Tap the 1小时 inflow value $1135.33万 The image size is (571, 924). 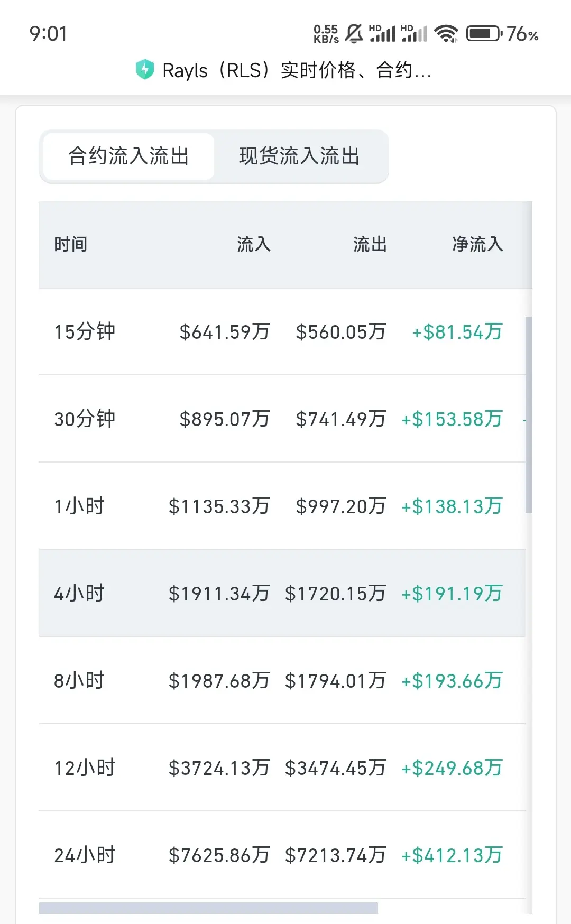click(219, 506)
